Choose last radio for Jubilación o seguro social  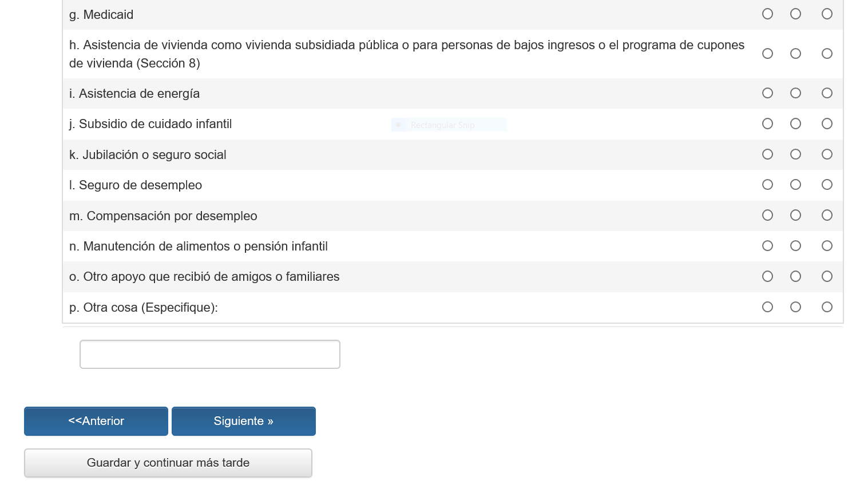click(827, 154)
